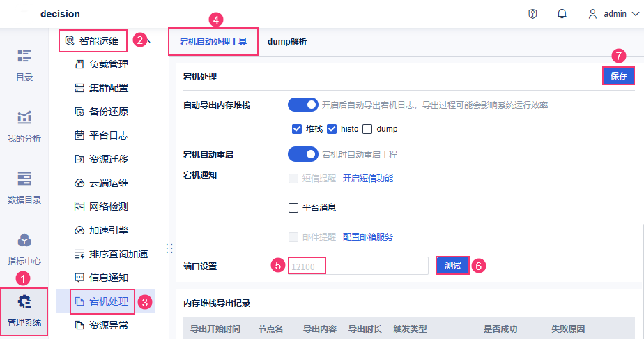The height and width of the screenshot is (339, 644).
Task: Check the dump checkbox
Action: point(367,128)
